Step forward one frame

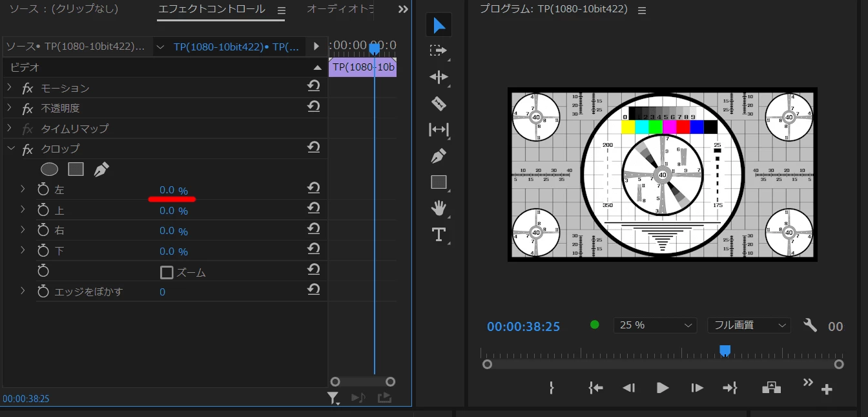point(697,388)
